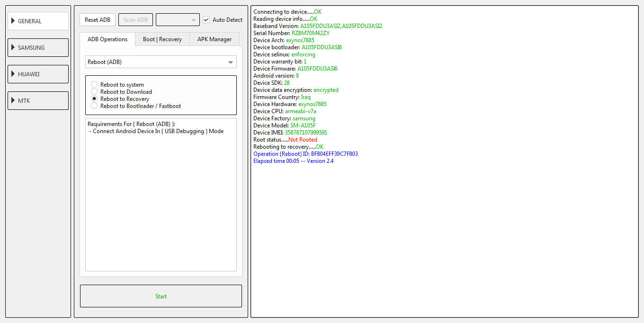The height and width of the screenshot is (323, 644).
Task: Select Reboot to Recovery radio button
Action: [x=94, y=99]
